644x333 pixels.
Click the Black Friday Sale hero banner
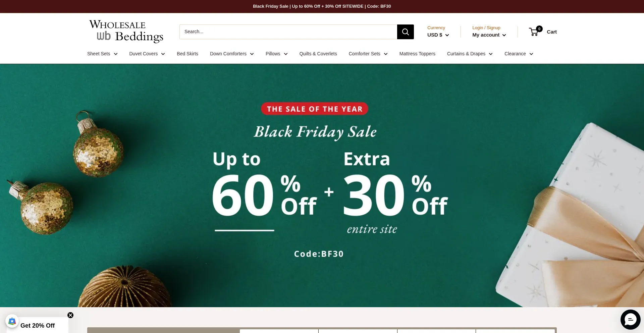[322, 185]
